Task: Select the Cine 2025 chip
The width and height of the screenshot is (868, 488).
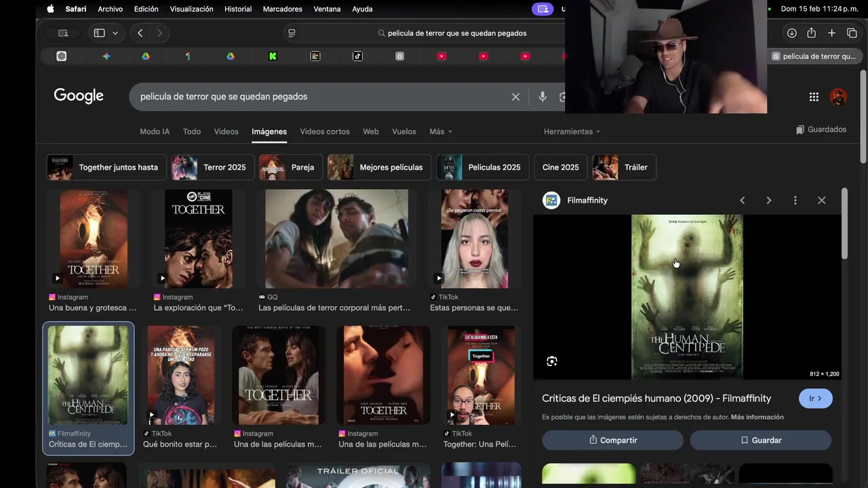Action: pos(561,167)
